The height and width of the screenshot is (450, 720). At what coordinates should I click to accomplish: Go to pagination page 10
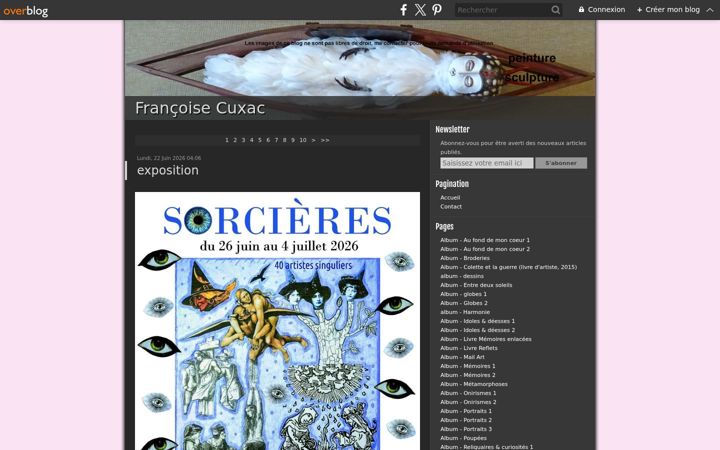pyautogui.click(x=303, y=140)
